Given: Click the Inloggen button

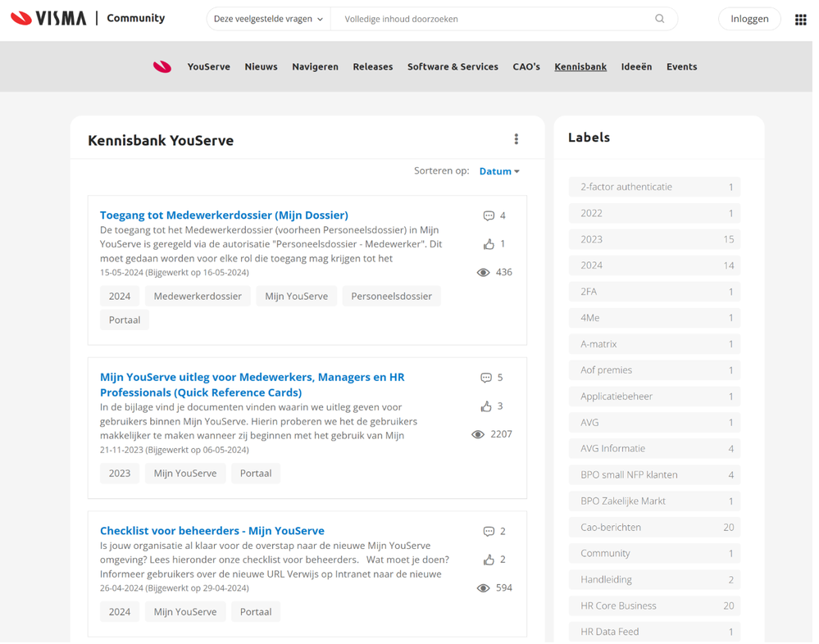Looking at the screenshot, I should pyautogui.click(x=749, y=19).
